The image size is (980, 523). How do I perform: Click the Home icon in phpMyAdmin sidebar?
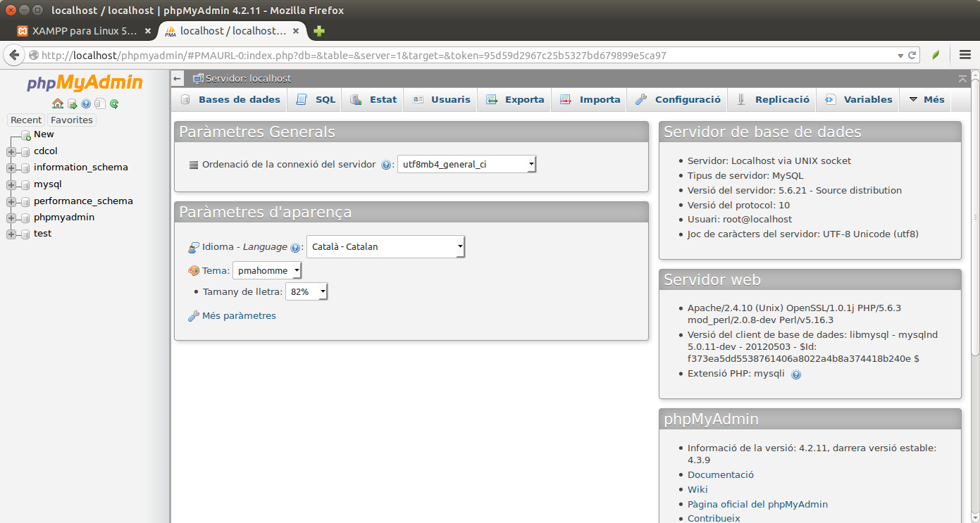pos(58,103)
